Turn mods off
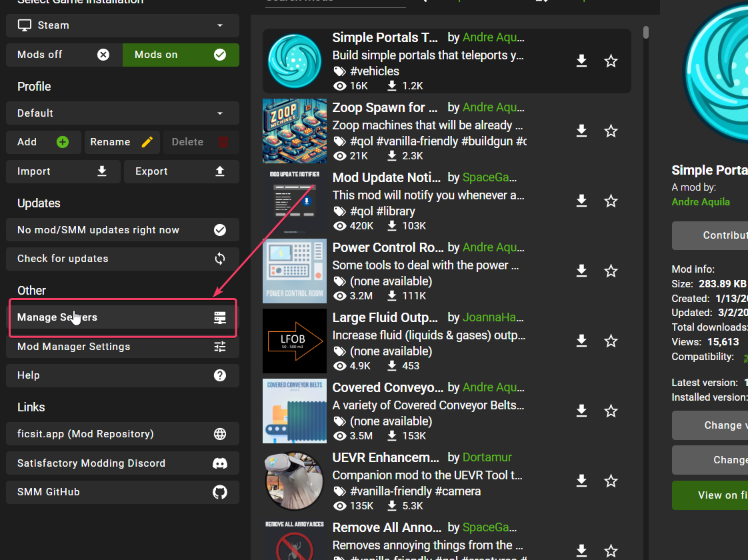Image resolution: width=748 pixels, height=560 pixels. [64, 55]
